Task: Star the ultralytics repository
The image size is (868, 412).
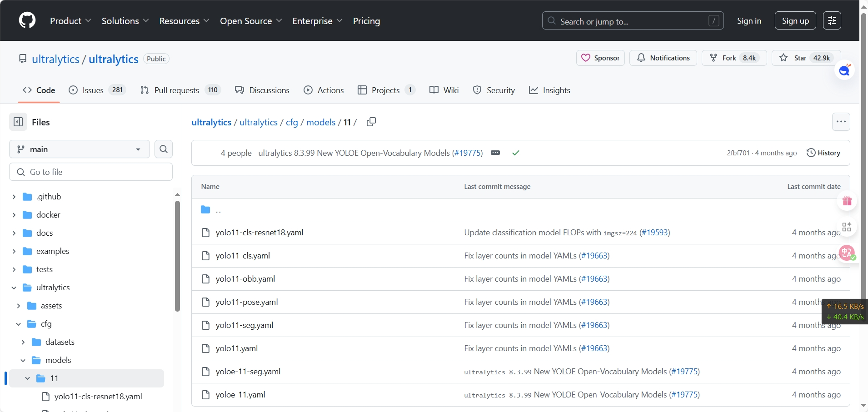Action: coord(806,58)
